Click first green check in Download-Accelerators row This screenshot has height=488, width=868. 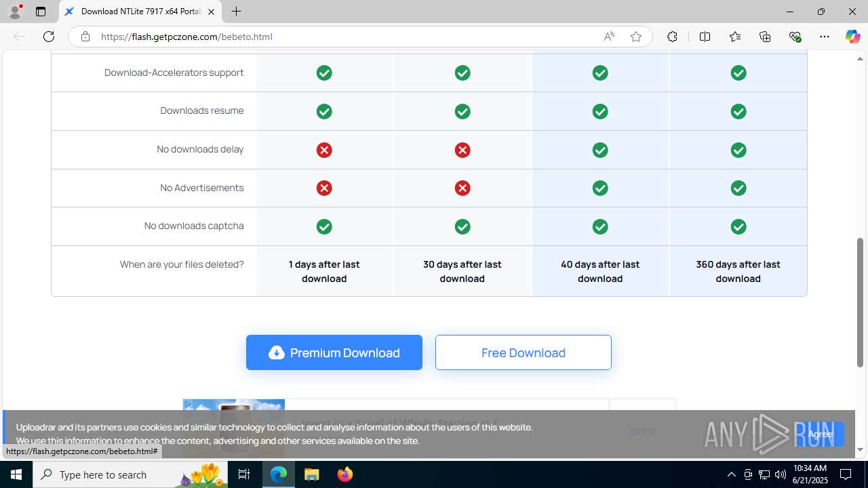pos(324,73)
